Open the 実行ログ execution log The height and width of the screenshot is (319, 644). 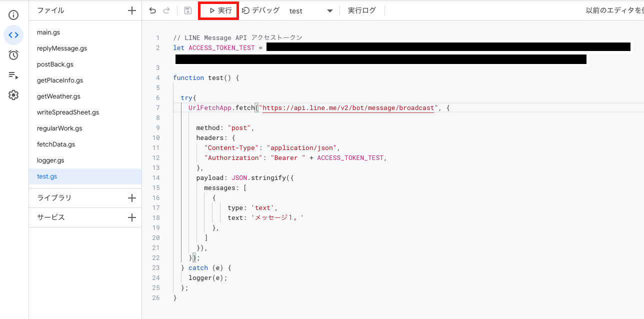362,10
